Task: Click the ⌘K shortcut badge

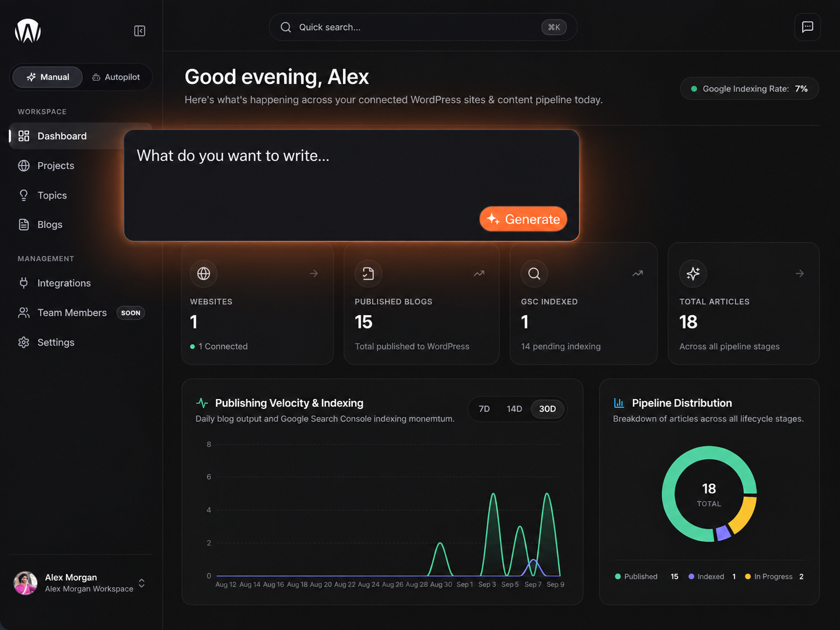Action: point(554,27)
